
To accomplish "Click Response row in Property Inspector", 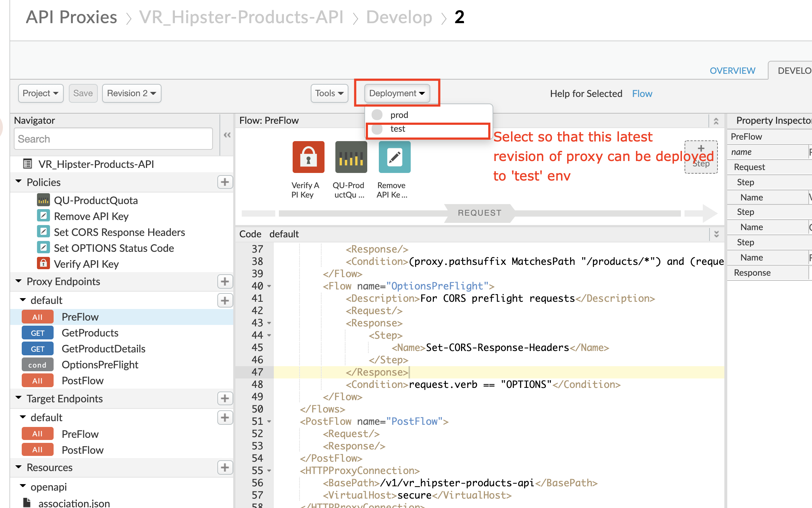I will pos(769,273).
